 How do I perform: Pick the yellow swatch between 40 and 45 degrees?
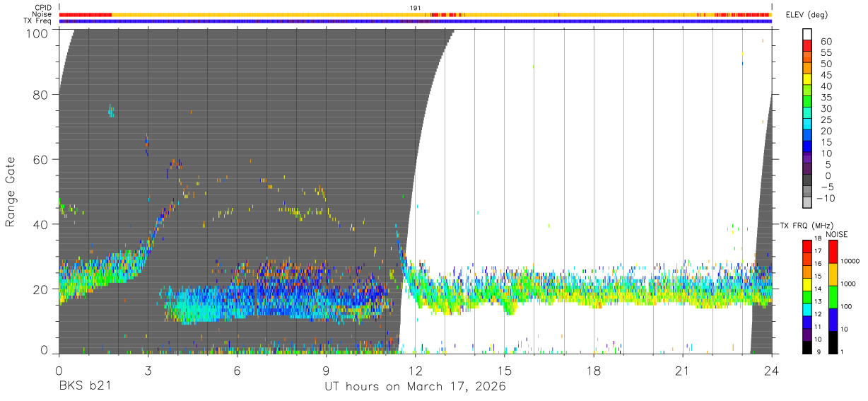(807, 79)
